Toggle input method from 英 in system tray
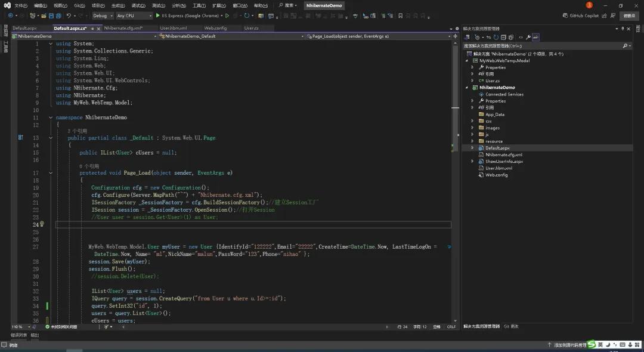This screenshot has width=644, height=352. point(600,345)
